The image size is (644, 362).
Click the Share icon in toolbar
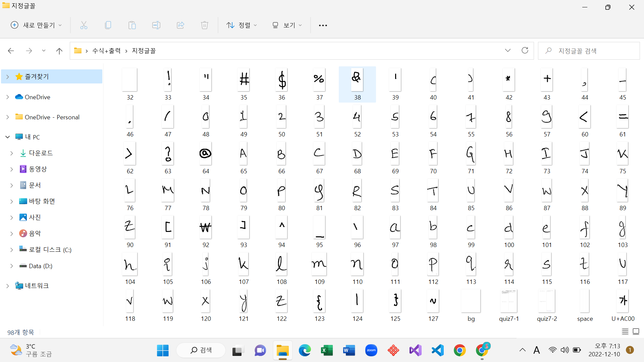[180, 25]
